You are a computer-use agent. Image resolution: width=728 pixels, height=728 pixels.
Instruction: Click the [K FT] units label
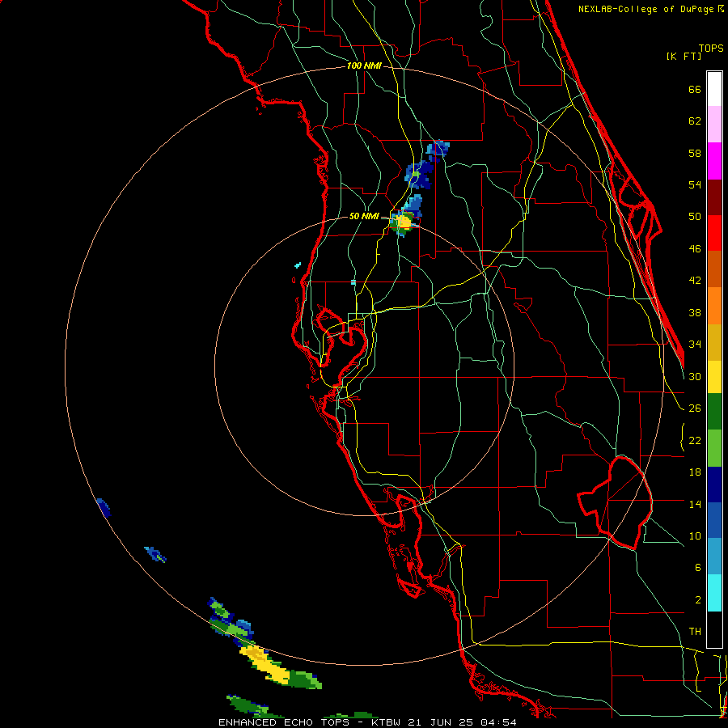coord(684,57)
